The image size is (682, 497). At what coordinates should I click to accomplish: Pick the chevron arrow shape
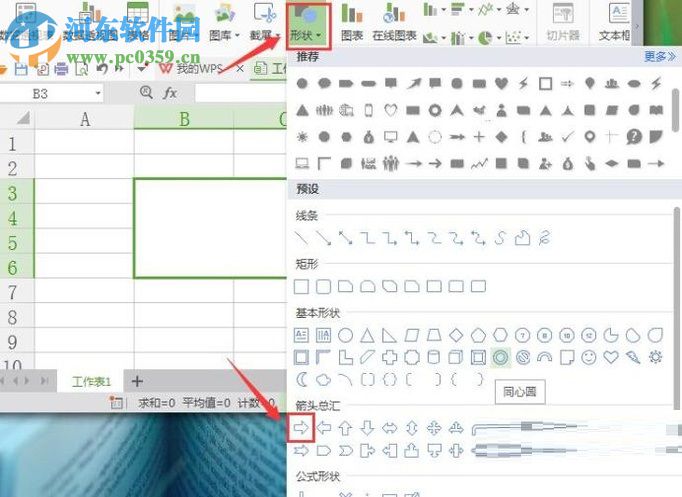[346, 450]
